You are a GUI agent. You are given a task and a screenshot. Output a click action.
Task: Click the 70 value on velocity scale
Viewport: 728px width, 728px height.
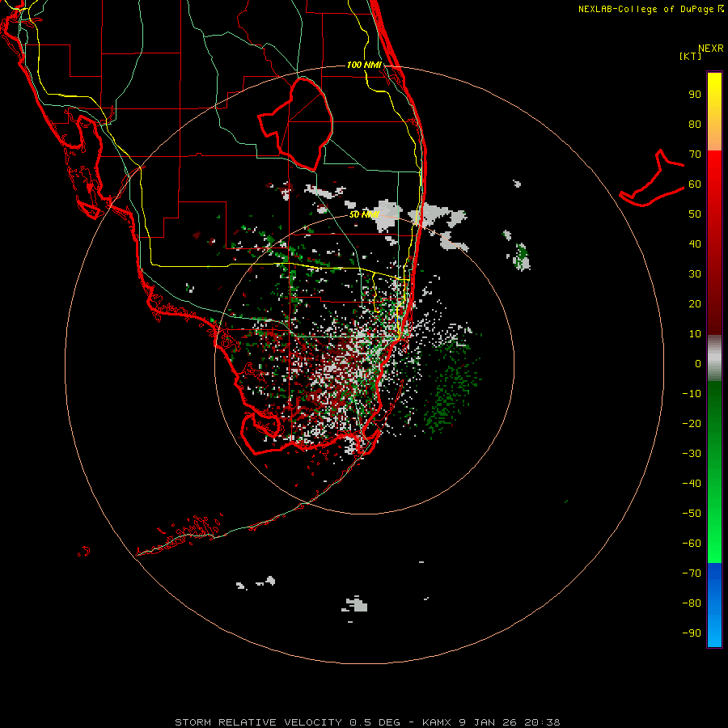coord(695,154)
